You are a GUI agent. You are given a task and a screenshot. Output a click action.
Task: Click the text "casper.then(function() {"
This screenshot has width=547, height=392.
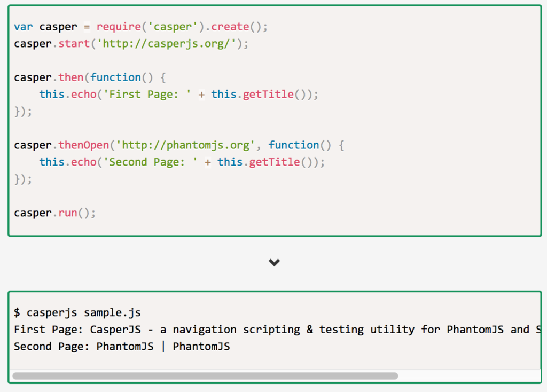(90, 77)
